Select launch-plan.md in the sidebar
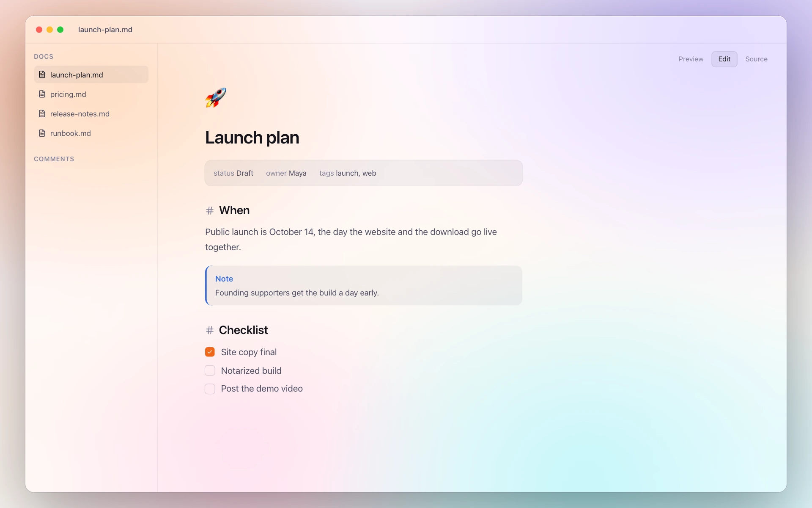 (x=91, y=75)
